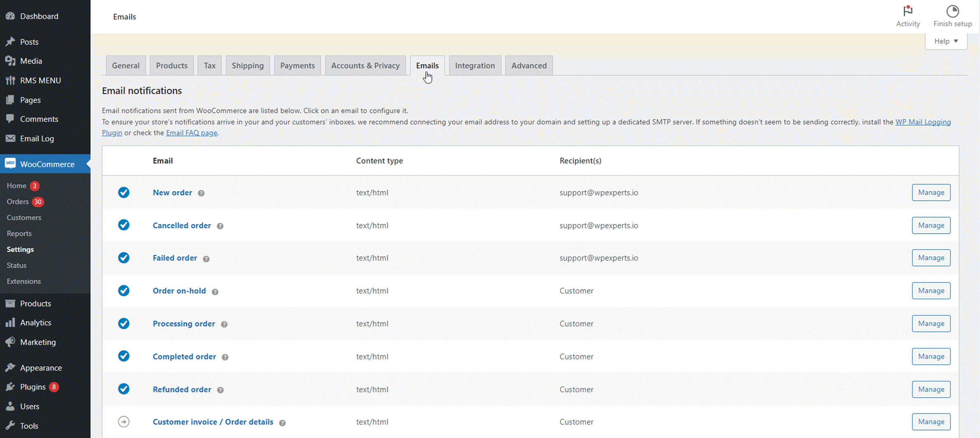Screen dimensions: 980x438
Task: Switch to the Shipping settings tab
Action: [x=247, y=65]
